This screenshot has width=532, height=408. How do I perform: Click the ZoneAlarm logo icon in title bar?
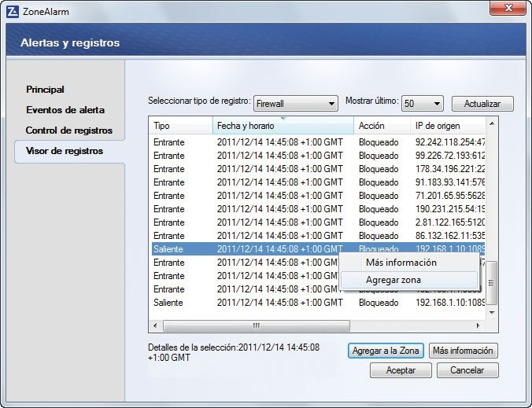[x=13, y=12]
